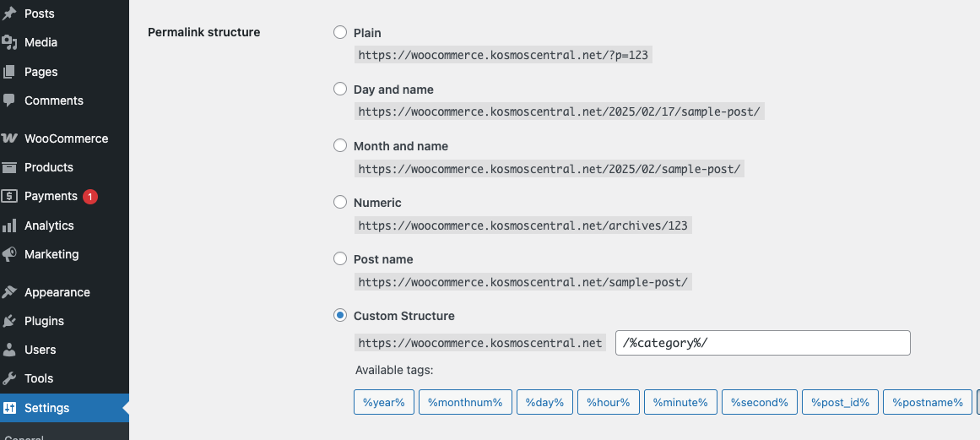Select the Plain permalink radio button

[340, 32]
